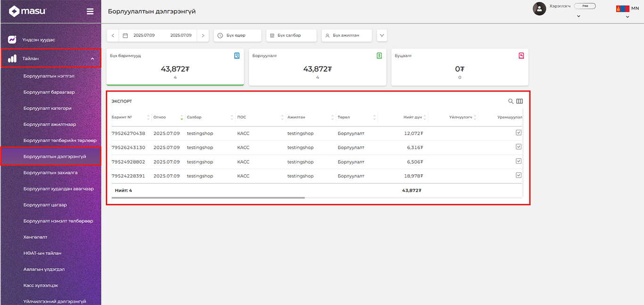Open the Бүх салбар dropdown
644x305 pixels.
point(291,35)
